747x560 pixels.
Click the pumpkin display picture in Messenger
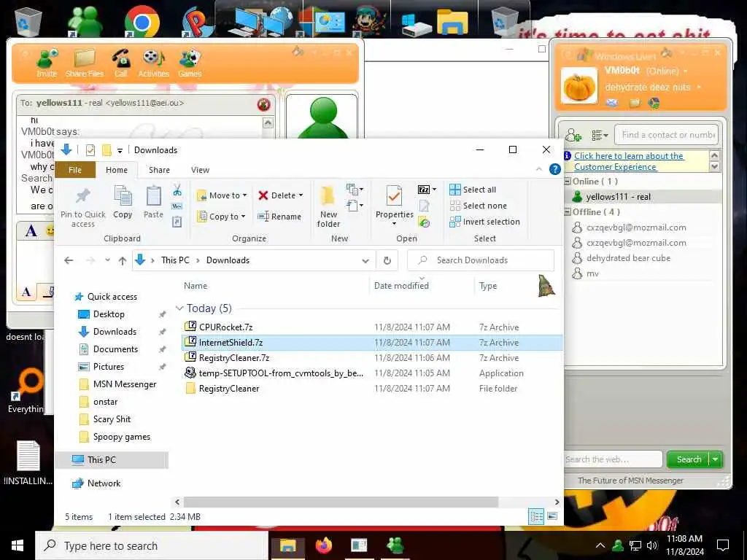click(578, 86)
